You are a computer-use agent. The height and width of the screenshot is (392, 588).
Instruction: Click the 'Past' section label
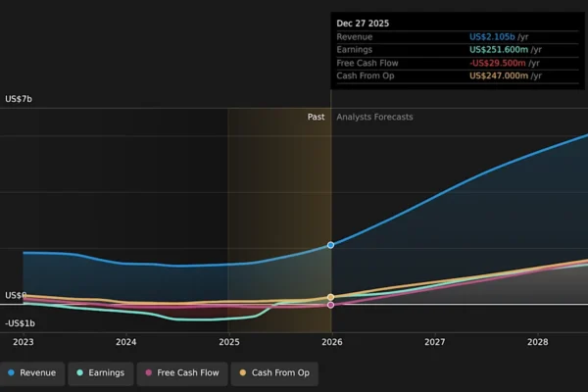[x=316, y=117]
